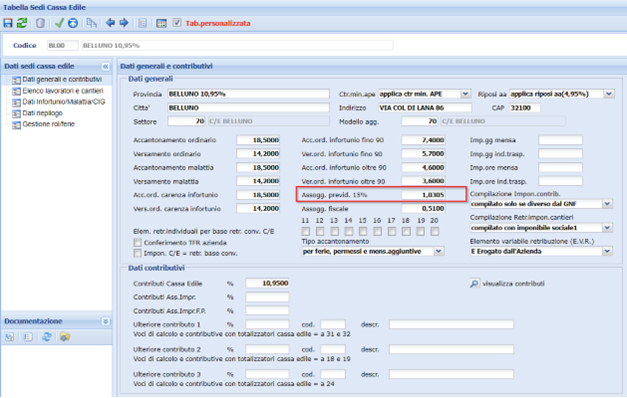Click the Settore code field 70

[186, 121]
